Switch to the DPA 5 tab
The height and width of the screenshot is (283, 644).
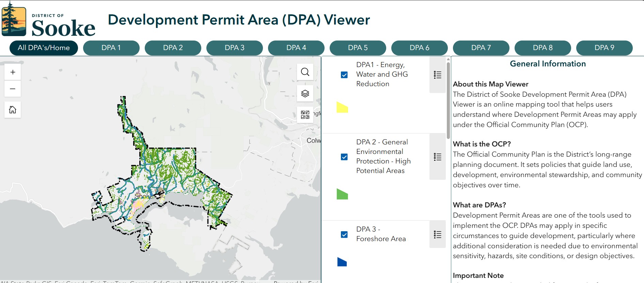[x=358, y=48]
